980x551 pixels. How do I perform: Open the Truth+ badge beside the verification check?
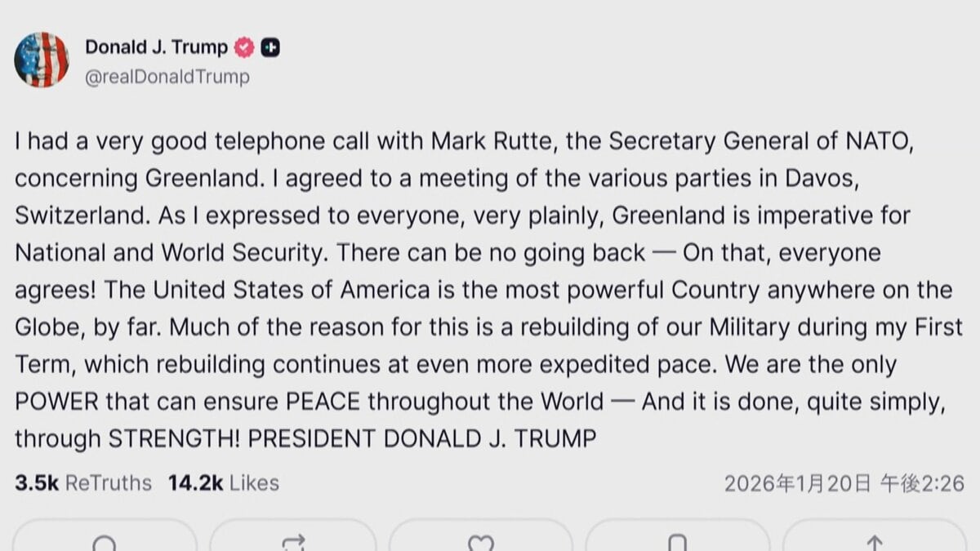point(269,47)
